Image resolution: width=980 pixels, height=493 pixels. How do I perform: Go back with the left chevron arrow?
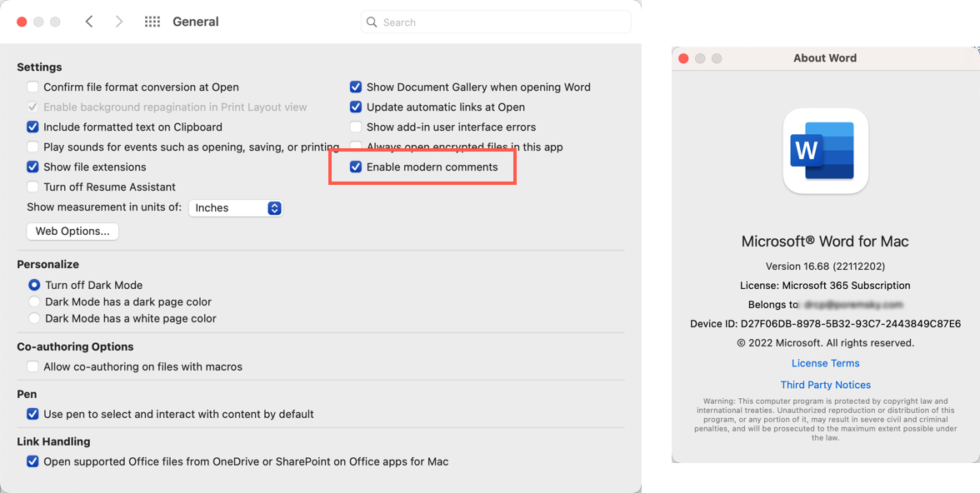[89, 22]
